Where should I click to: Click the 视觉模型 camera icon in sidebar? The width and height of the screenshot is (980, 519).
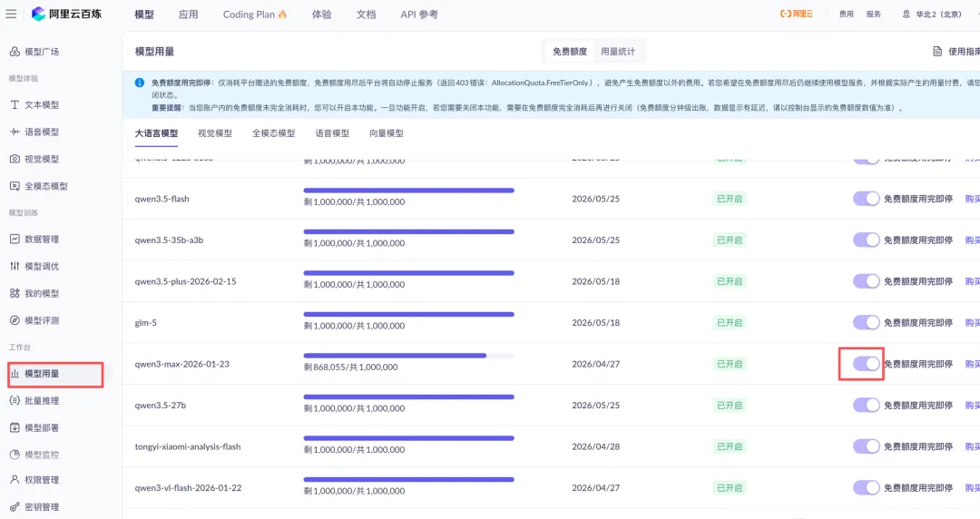[x=15, y=159]
